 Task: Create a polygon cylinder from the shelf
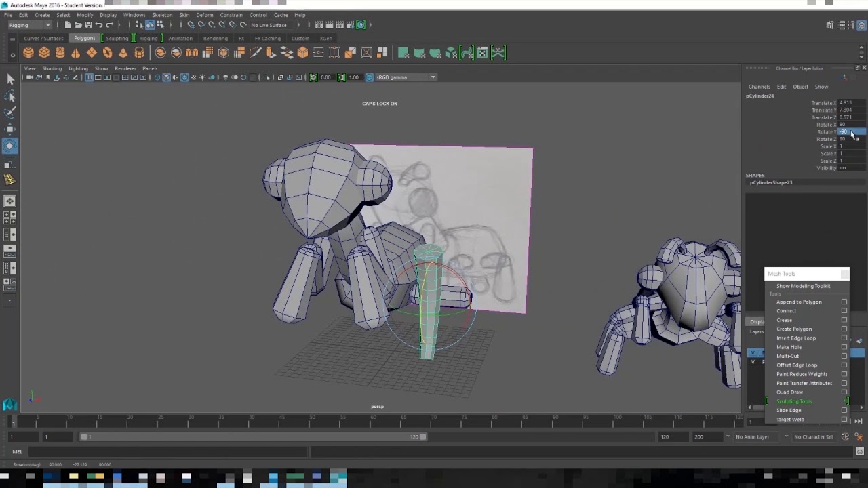(x=60, y=53)
